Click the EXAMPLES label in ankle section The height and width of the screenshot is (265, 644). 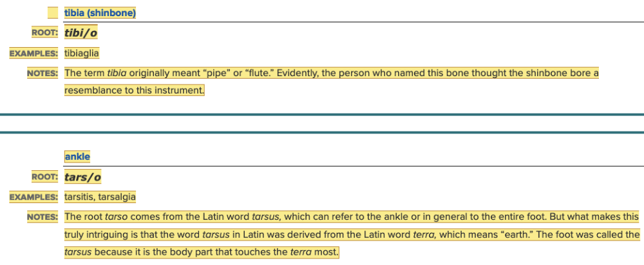point(33,197)
